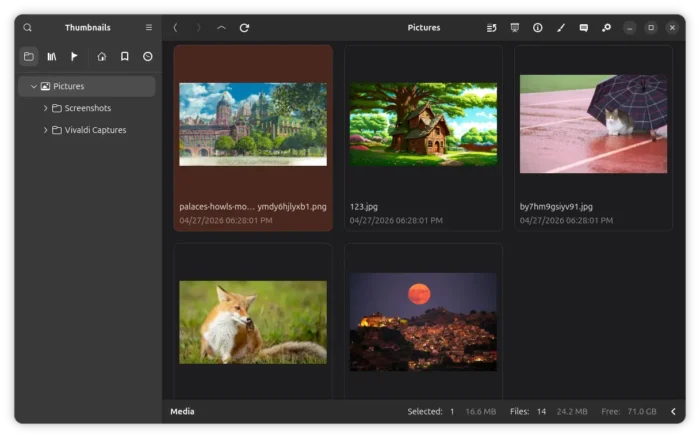This screenshot has height=438, width=700.
Task: Open the hamburger menu beside Thumbnails
Action: [149, 28]
